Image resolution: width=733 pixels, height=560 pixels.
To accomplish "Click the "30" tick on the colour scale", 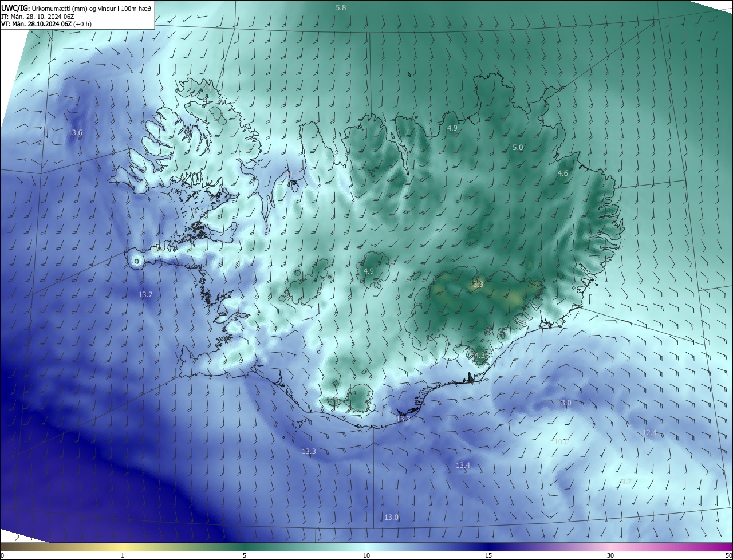I will 610,555.
